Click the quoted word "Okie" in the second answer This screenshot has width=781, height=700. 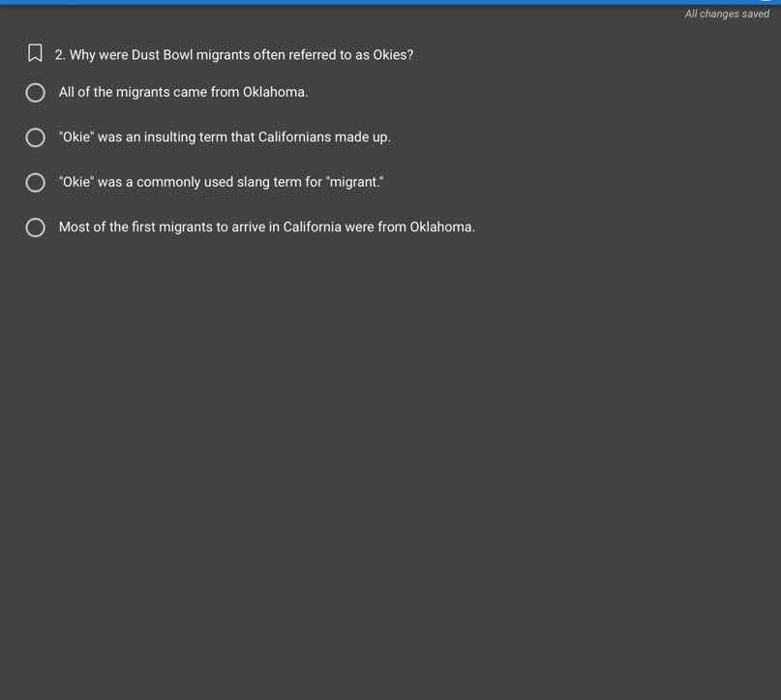coord(76,137)
